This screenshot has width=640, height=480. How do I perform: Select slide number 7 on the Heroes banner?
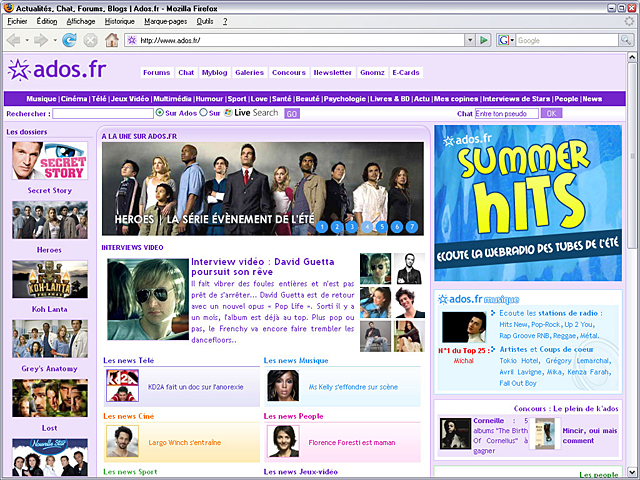click(x=412, y=227)
